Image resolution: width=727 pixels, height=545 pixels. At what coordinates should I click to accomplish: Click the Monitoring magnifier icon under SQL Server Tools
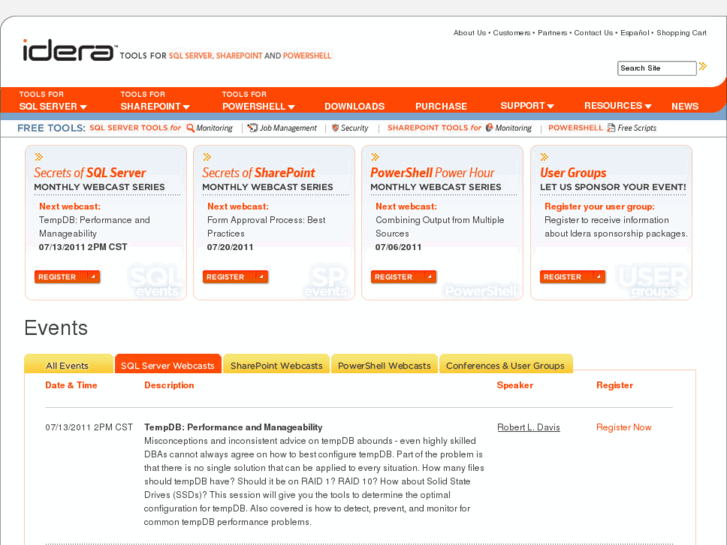(x=190, y=128)
